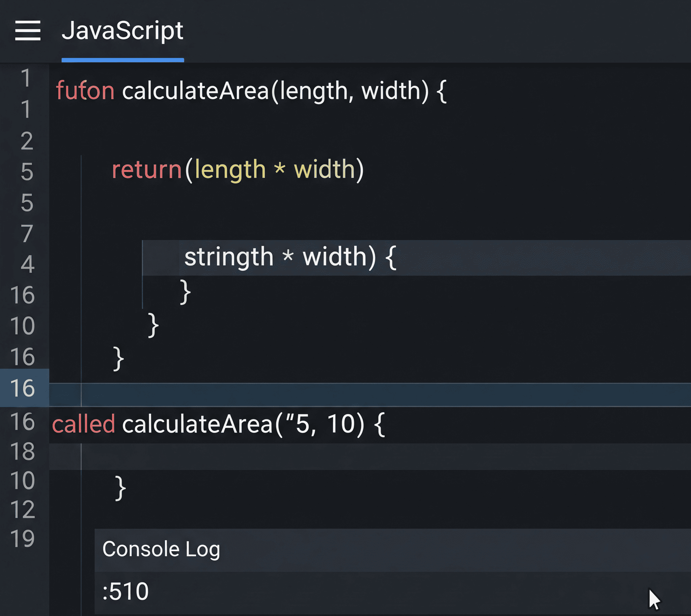The image size is (691, 616).
Task: Click the closing brace below the called line
Action: (x=120, y=489)
